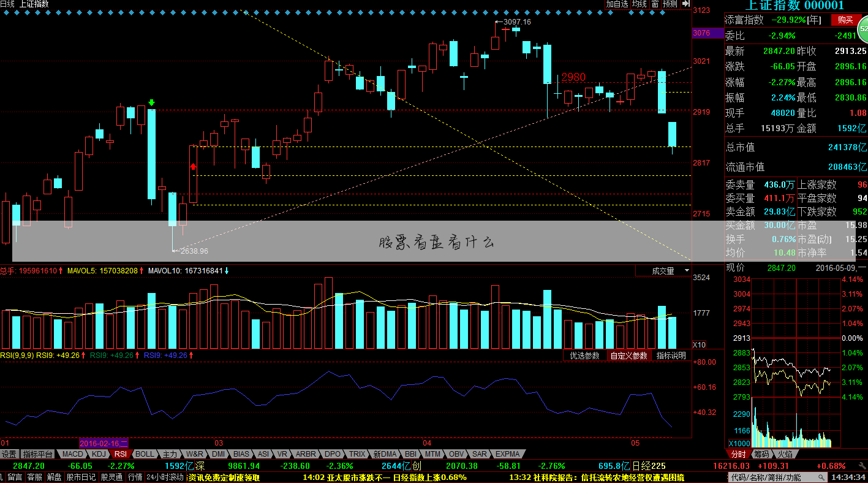Image resolution: width=868 pixels, height=483 pixels.
Task: Open 股市日记 stock diary
Action: click(81, 477)
